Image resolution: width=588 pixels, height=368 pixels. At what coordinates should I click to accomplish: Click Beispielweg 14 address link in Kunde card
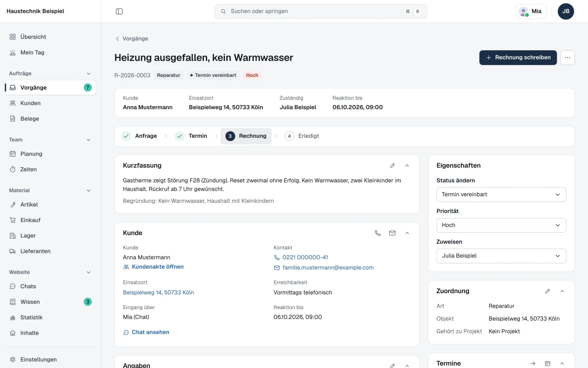pos(158,292)
